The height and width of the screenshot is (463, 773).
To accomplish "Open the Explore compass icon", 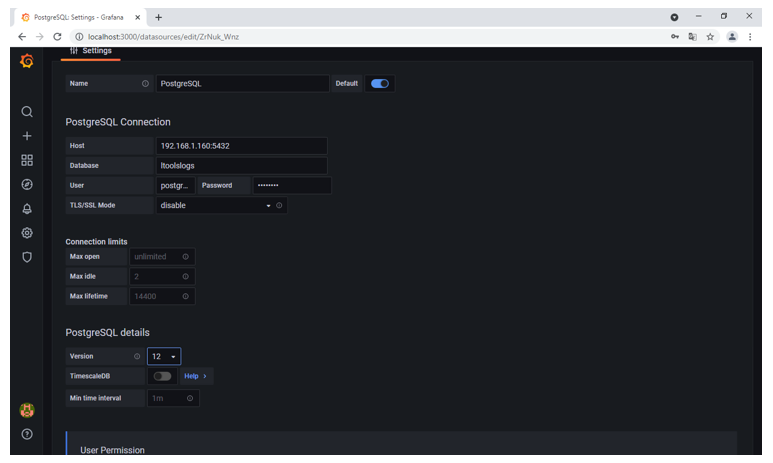I will [27, 184].
